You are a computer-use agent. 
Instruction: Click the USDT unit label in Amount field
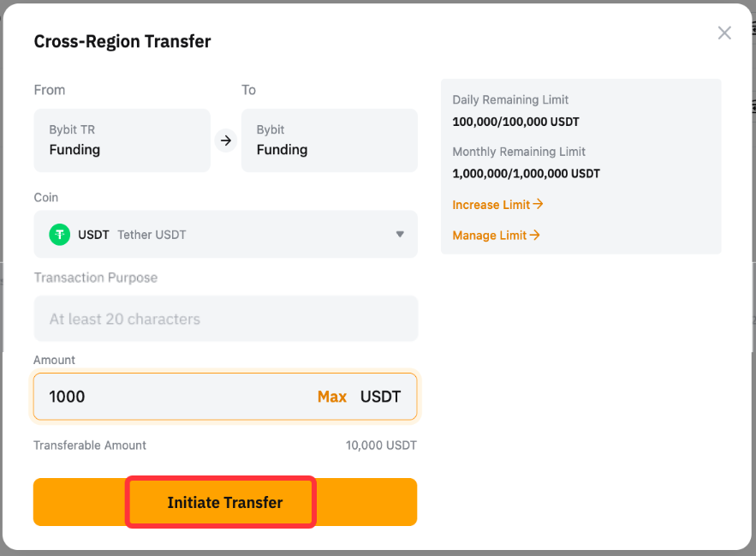pyautogui.click(x=380, y=397)
